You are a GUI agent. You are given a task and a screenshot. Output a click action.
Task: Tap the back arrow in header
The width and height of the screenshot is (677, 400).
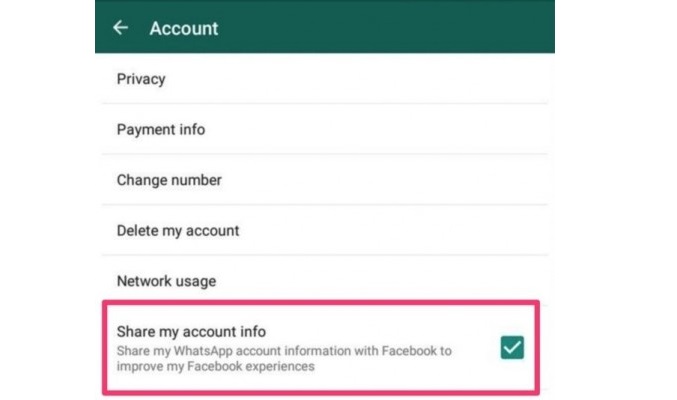tap(121, 28)
